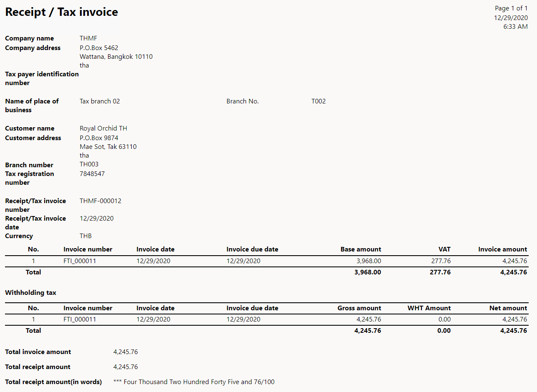This screenshot has height=392, width=537.
Task: Select base amount 3,968.00 in invoice row 1
Action: [368, 261]
